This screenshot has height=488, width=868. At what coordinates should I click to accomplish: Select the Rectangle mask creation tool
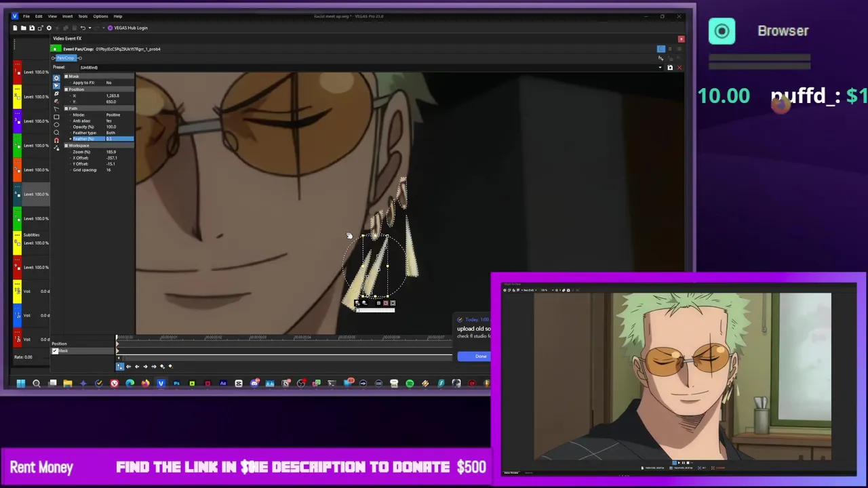pos(56,117)
